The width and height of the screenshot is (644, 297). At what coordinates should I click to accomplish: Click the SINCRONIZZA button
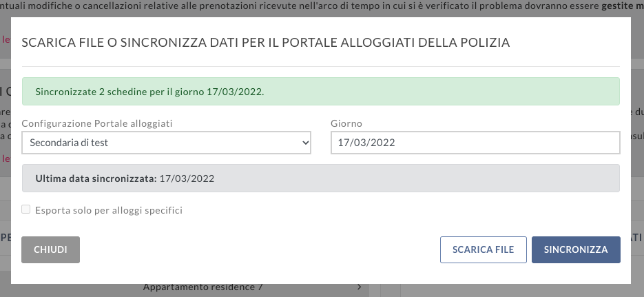click(576, 249)
